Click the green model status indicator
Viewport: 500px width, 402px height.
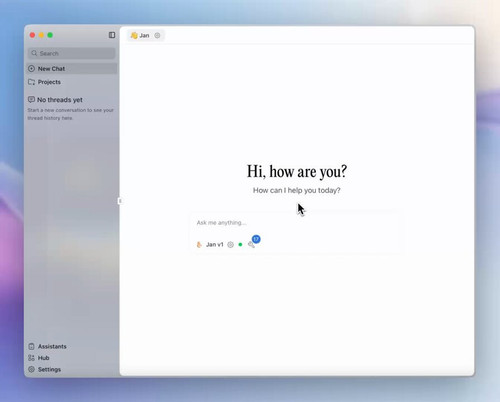(x=240, y=245)
